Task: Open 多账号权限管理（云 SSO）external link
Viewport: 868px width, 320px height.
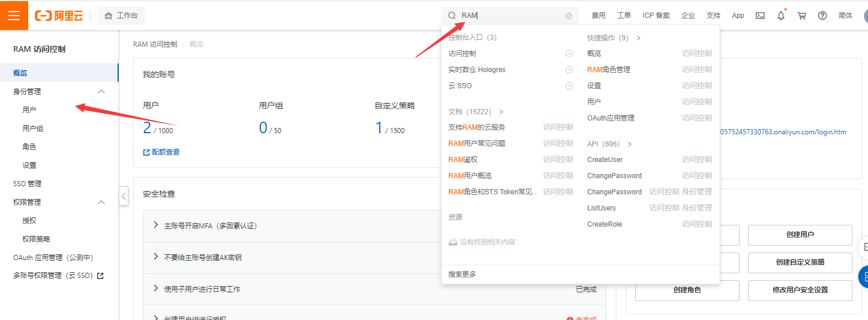Action: (x=58, y=276)
